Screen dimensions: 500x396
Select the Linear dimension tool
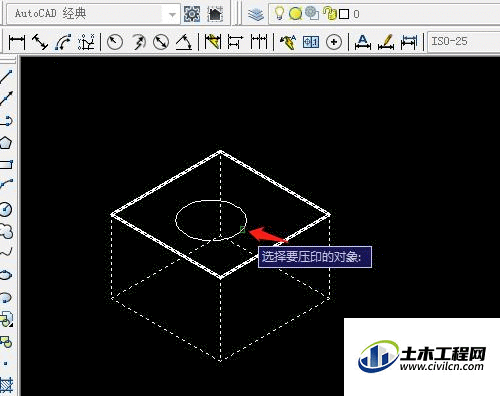tap(17, 42)
